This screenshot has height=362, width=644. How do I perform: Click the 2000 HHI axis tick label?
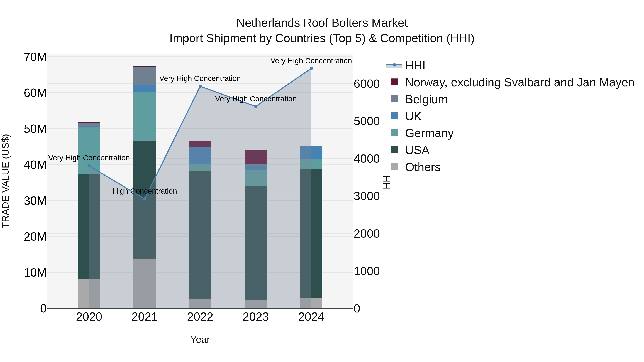[x=367, y=234]
